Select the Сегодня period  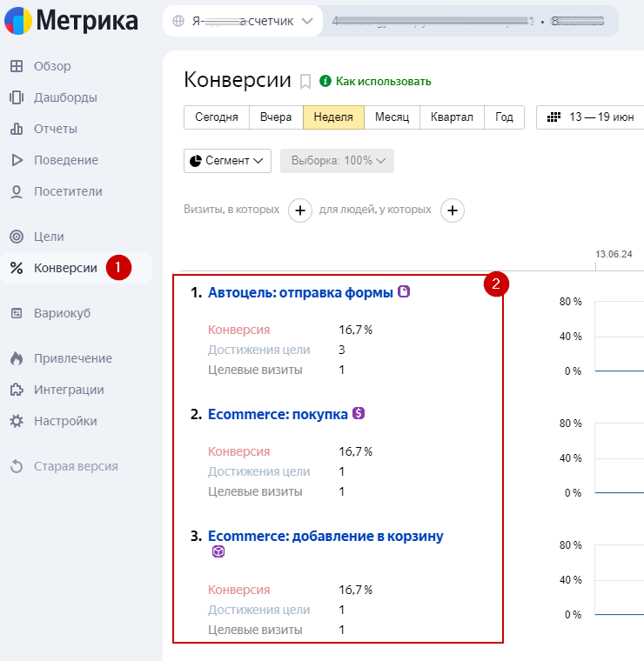(217, 117)
